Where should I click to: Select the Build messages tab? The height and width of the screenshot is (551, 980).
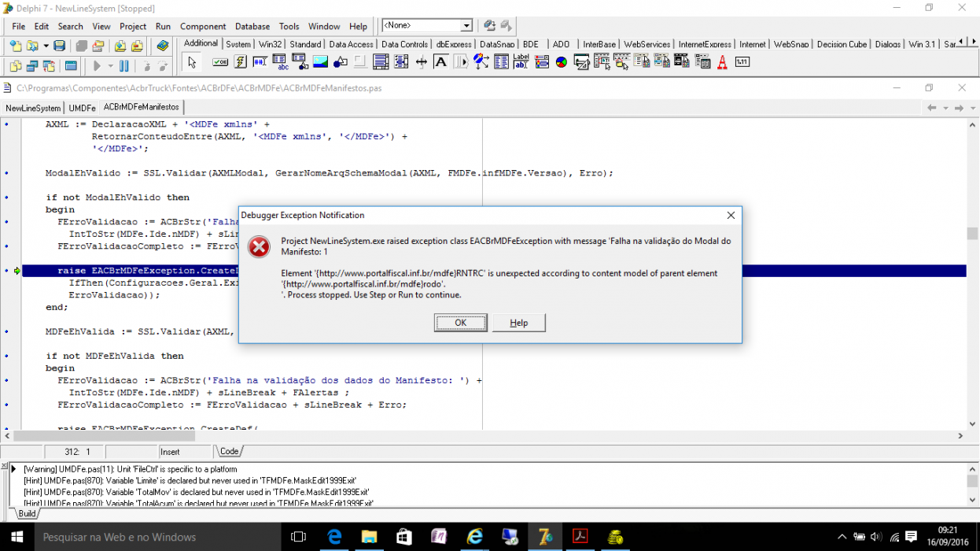(28, 513)
